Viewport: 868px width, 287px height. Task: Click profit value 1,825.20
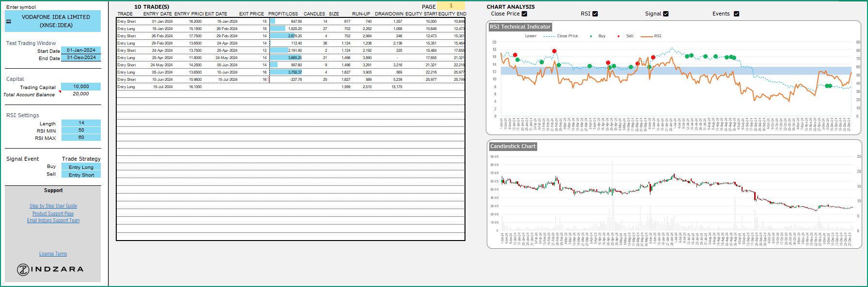click(x=295, y=29)
